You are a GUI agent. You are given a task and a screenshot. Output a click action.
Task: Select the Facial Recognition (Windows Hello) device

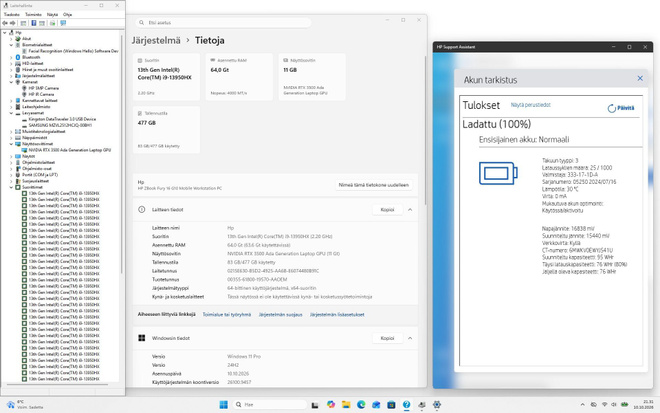click(x=73, y=51)
